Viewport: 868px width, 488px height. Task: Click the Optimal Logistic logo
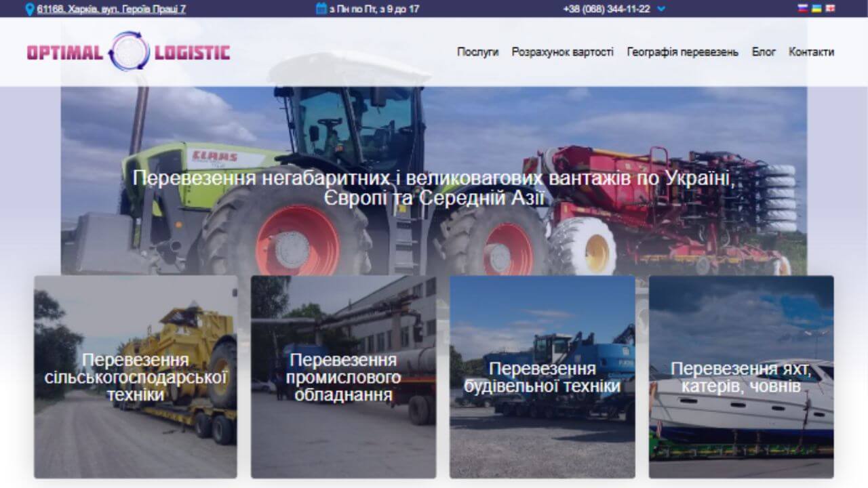(128, 52)
